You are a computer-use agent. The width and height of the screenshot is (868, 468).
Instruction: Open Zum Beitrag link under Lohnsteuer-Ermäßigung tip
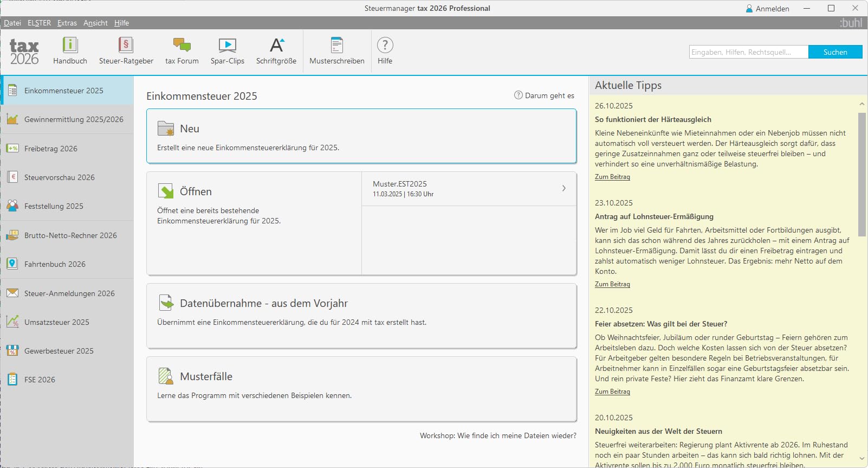[x=612, y=284]
